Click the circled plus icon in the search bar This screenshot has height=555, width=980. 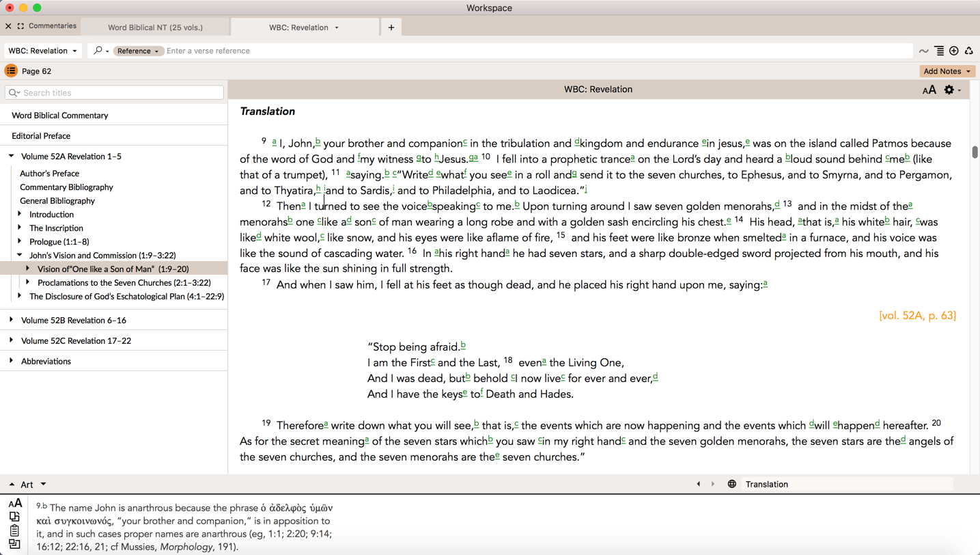(954, 51)
